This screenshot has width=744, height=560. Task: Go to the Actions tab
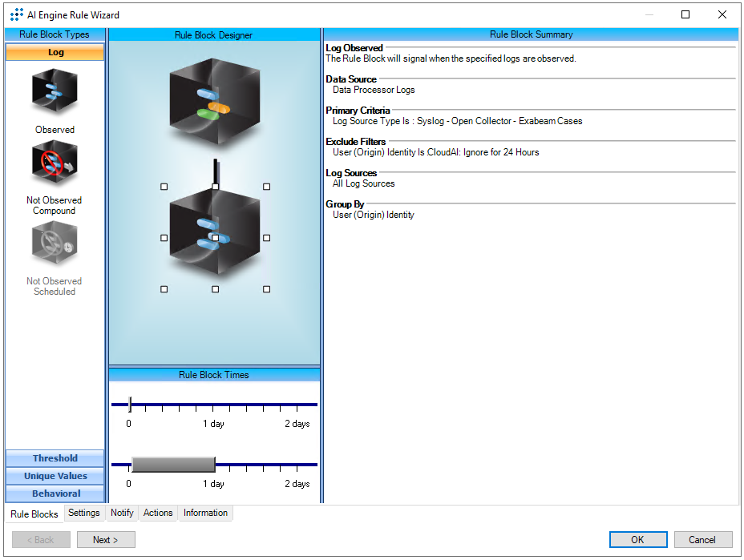(158, 513)
